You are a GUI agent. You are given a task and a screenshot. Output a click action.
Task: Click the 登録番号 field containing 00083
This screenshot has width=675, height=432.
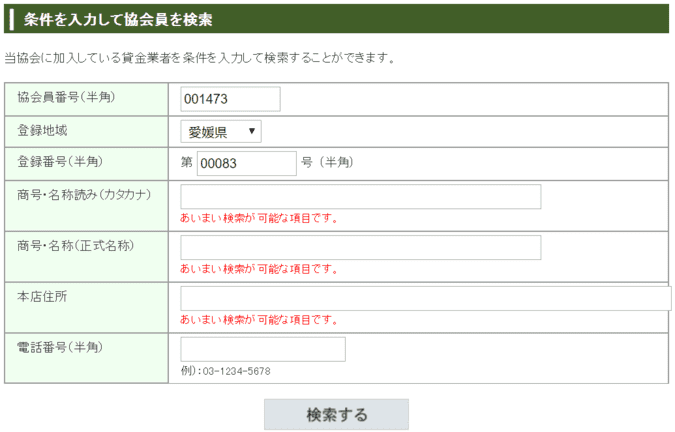coord(247,163)
